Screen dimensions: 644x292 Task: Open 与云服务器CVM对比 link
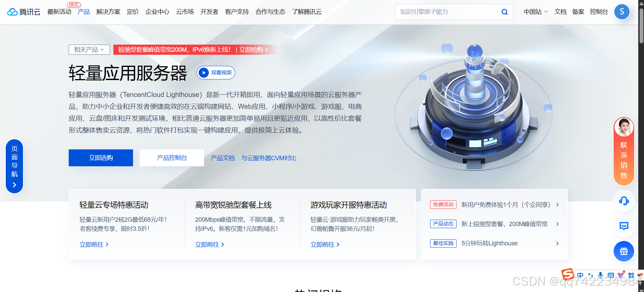(x=269, y=158)
